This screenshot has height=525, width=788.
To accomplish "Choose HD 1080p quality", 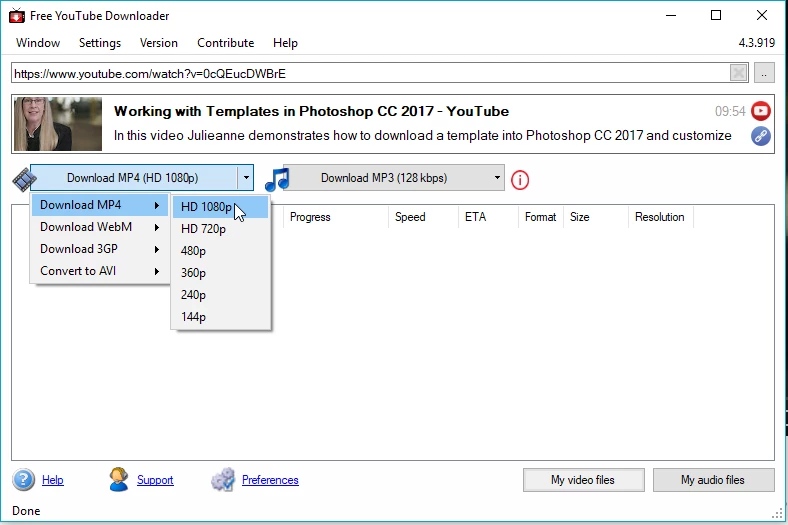I will pos(221,207).
